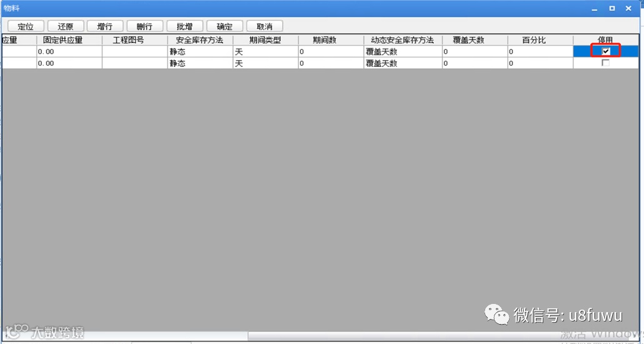Select 期间数 column header

point(331,40)
